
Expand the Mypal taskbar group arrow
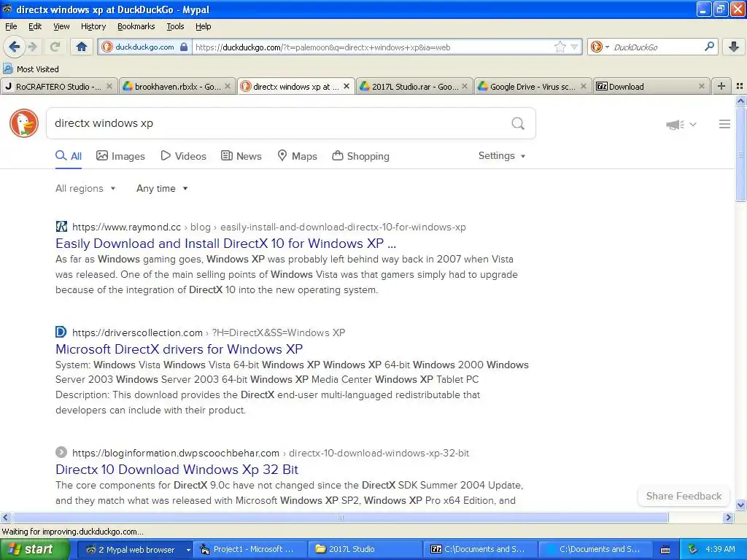(x=188, y=550)
